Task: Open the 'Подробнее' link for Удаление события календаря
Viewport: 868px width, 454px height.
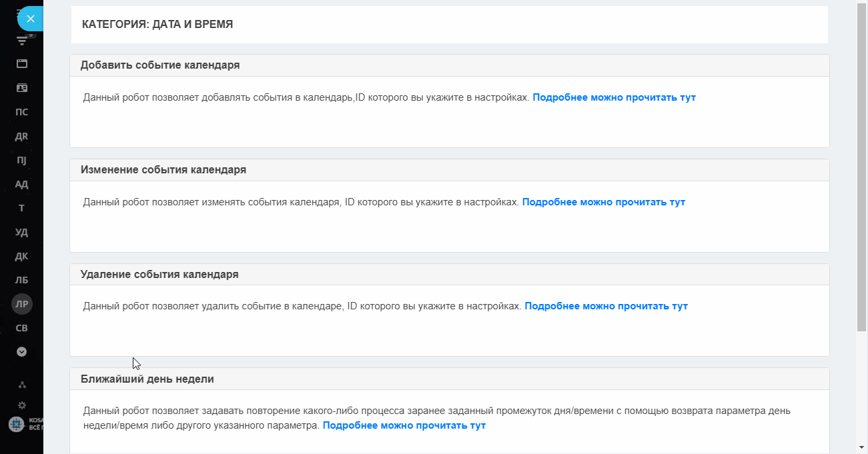Action: coord(606,307)
